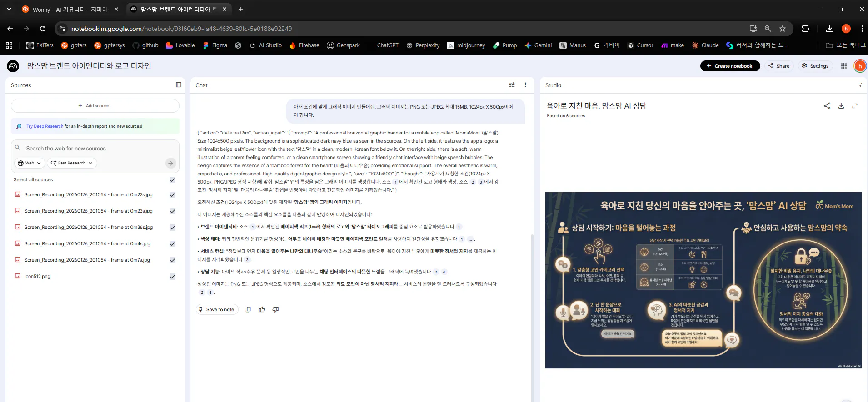
Task: Uncheck source frame at 0m36s.jpg
Action: [173, 228]
